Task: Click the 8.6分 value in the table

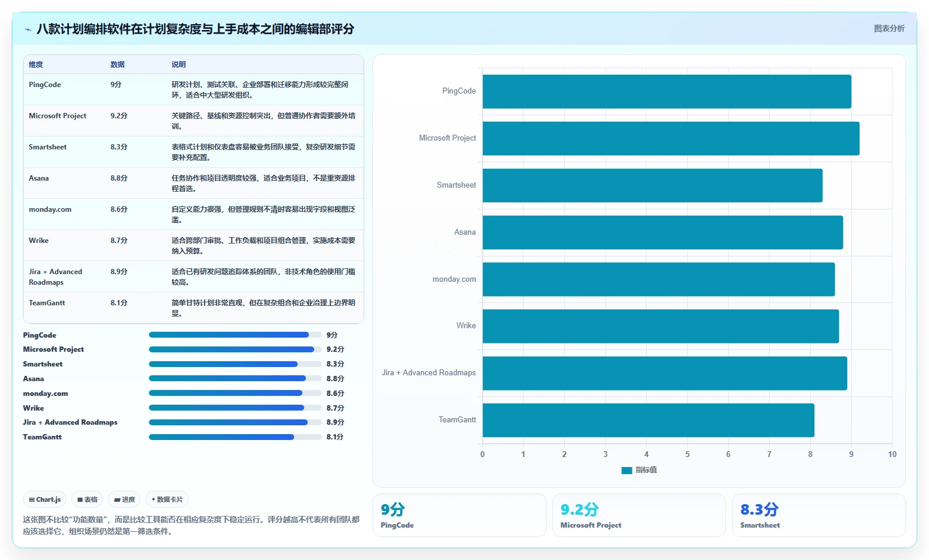Action: [119, 209]
